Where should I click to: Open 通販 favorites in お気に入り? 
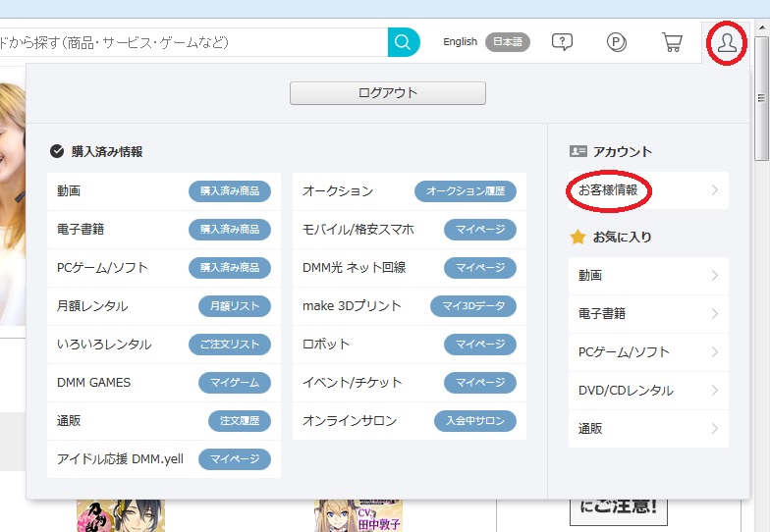tap(648, 428)
